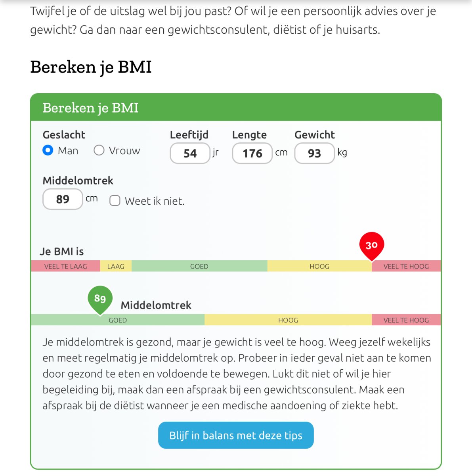
Task: Click the green 'Bereken je BMI' header bar
Action: 236,107
